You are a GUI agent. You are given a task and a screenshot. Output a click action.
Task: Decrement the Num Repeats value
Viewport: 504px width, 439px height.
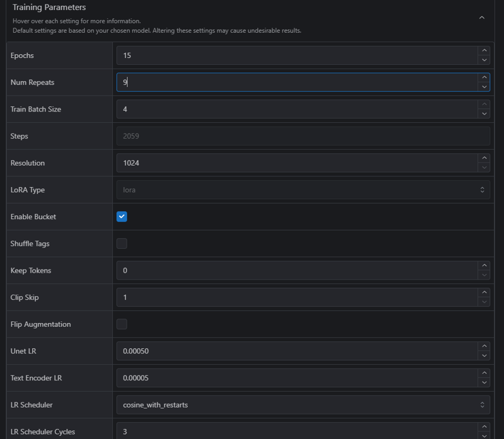484,87
